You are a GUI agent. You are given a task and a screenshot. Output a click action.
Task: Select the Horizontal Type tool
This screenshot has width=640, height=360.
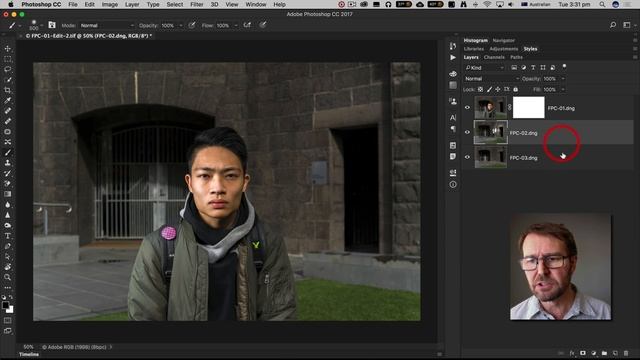8,236
